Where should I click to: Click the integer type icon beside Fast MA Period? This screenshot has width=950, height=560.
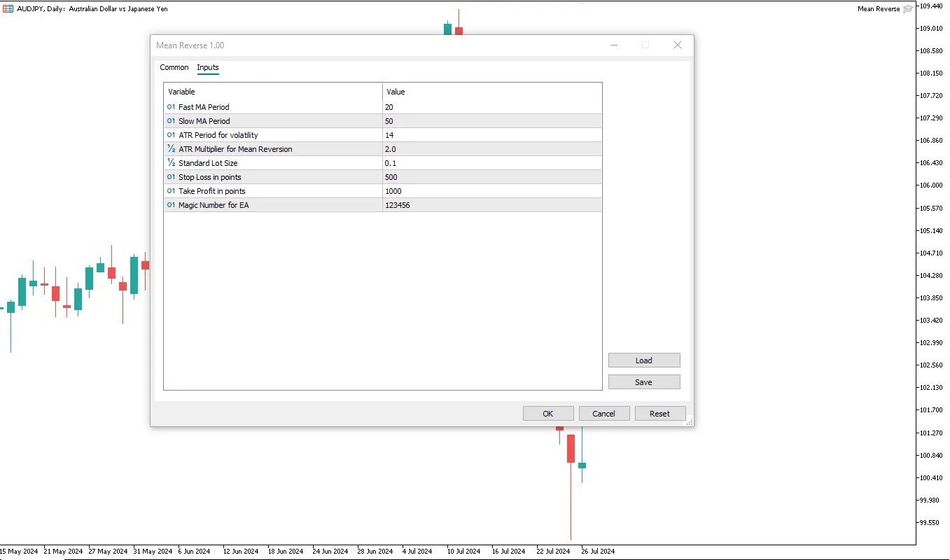coord(171,107)
